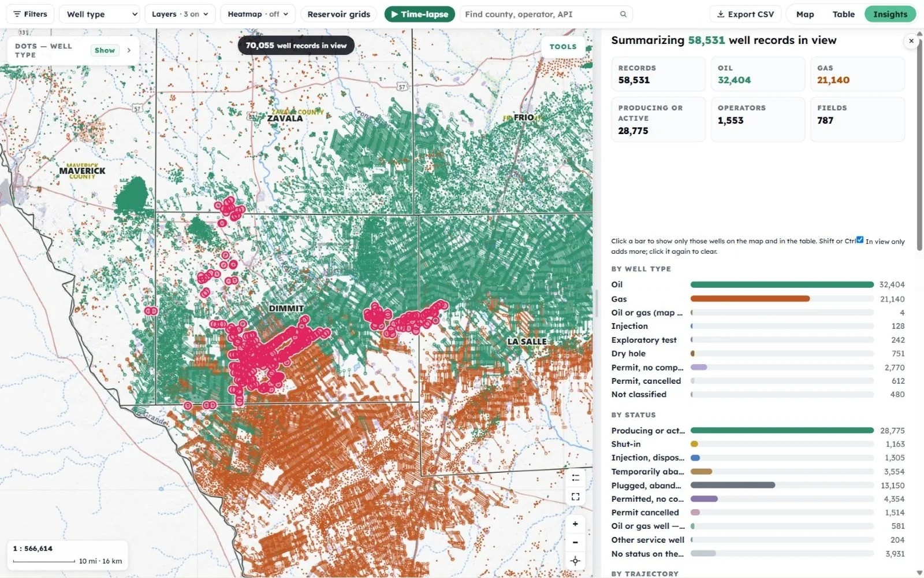
Task: Open the map Tools menu
Action: pyautogui.click(x=563, y=47)
